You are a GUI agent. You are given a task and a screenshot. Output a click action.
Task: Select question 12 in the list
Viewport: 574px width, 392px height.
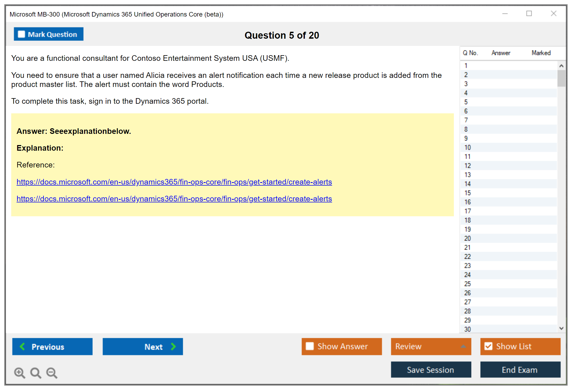pos(467,166)
